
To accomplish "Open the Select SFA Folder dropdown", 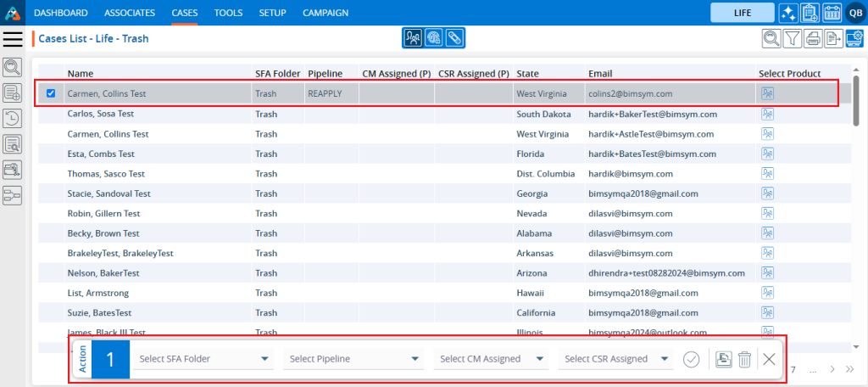I will point(203,359).
